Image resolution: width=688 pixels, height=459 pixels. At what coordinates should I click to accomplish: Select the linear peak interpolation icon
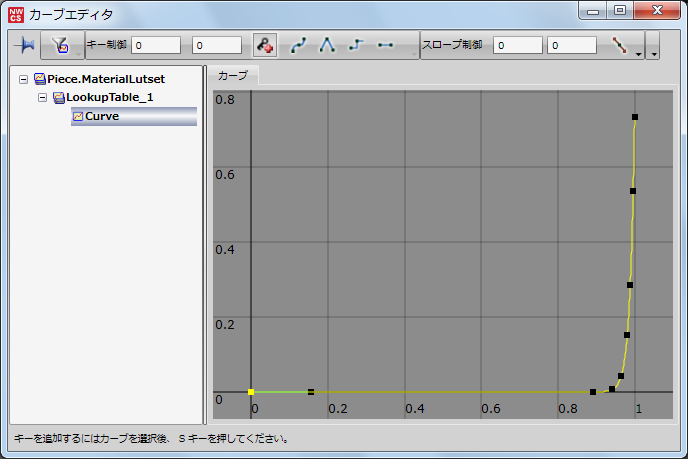pyautogui.click(x=327, y=45)
